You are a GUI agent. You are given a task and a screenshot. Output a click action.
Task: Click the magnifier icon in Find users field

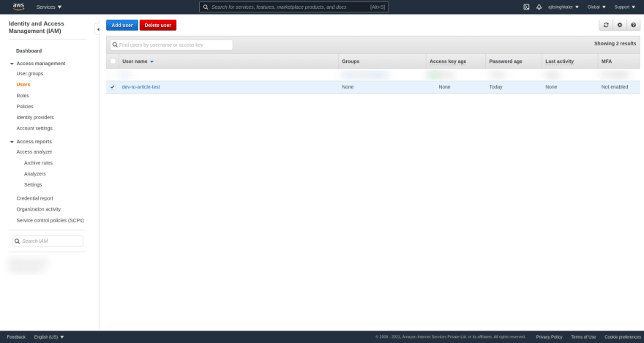pos(115,45)
